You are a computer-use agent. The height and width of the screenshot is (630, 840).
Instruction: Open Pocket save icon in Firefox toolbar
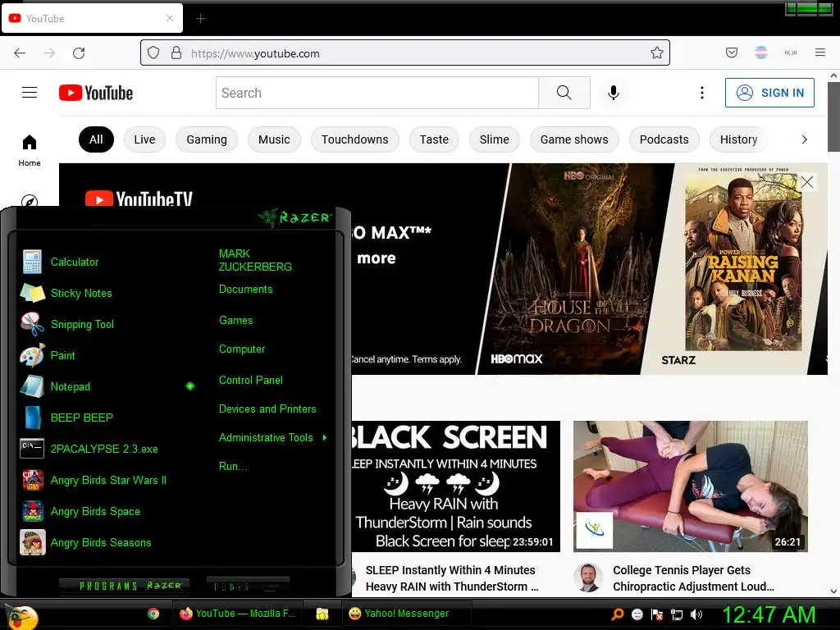pos(731,52)
